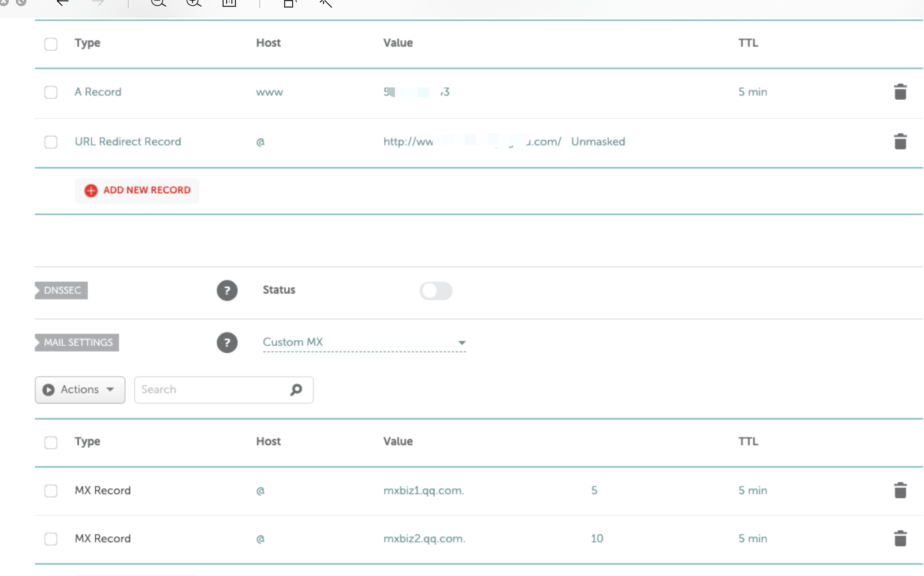Delete the mxbiz2.qq.com MX record
924x576 pixels.
900,538
